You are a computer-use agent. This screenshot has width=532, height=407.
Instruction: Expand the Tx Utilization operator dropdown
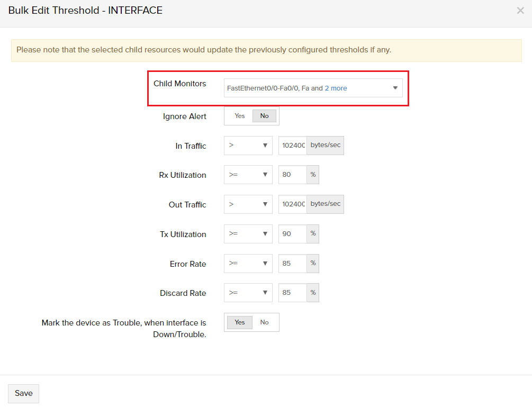point(248,234)
